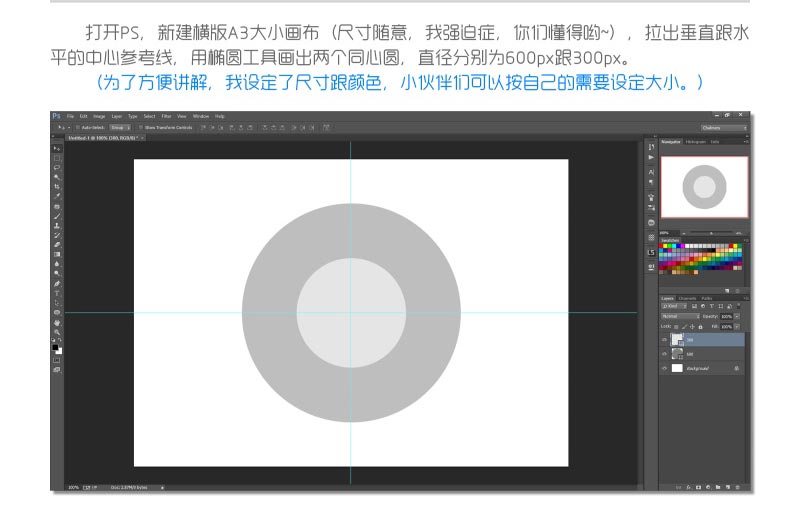Image resolution: width=800 pixels, height=505 pixels.
Task: Select the Clone Stamp tool
Action: pyautogui.click(x=57, y=225)
